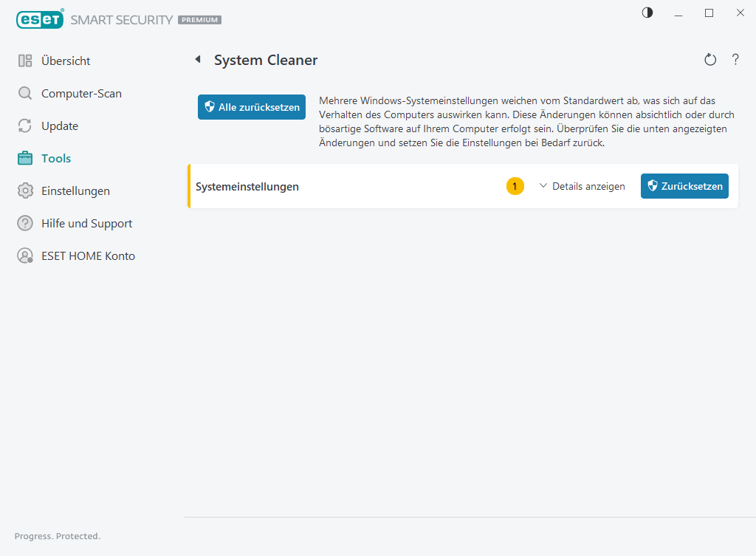Open help using the question mark icon

pos(735,60)
